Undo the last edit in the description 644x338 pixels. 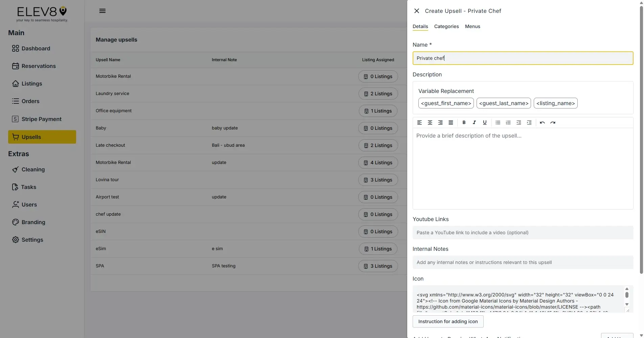coord(542,122)
